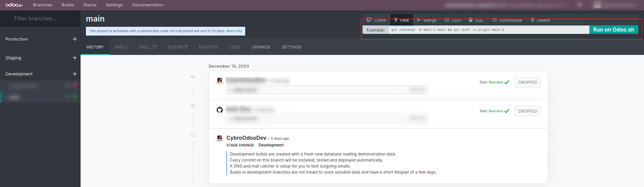Viewport: 644px width, 187px height.
Task: Select the Development section label
Action: coord(19,74)
